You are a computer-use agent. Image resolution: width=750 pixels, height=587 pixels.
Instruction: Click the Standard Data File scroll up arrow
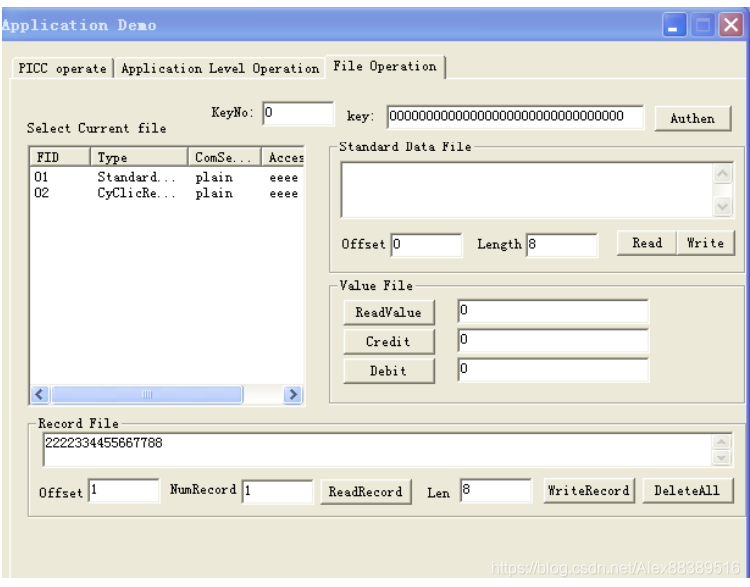tap(723, 173)
